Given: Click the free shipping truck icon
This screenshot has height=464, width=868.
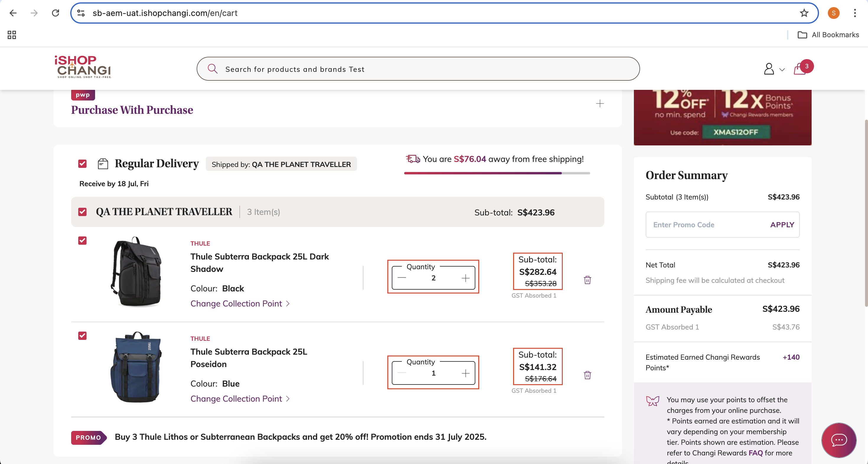Looking at the screenshot, I should (x=413, y=159).
